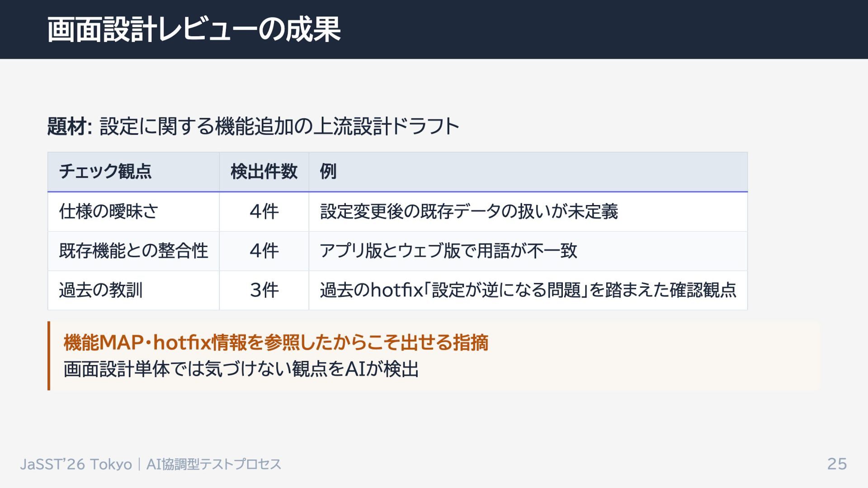The image size is (868, 488).
Task: Click the 画面設計単体では callout body text
Action: click(x=241, y=369)
